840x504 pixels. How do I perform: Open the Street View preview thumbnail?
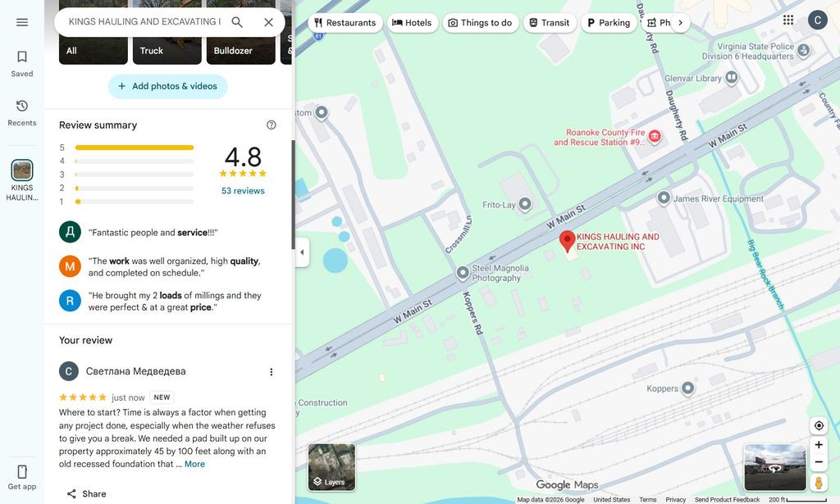[x=774, y=467]
